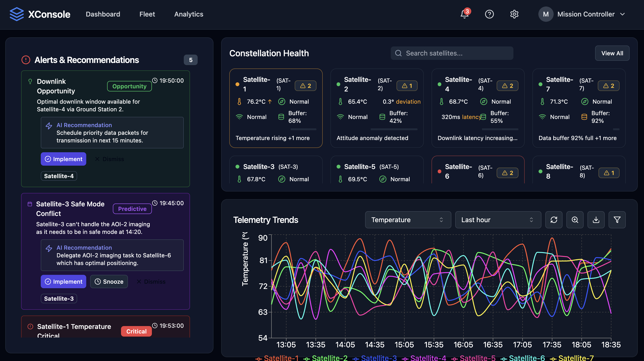Go to the Fleet tab
The height and width of the screenshot is (361, 644).
(x=147, y=14)
